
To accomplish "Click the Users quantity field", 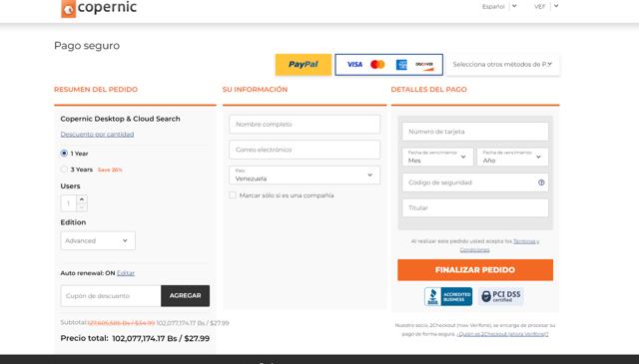I will pyautogui.click(x=69, y=203).
